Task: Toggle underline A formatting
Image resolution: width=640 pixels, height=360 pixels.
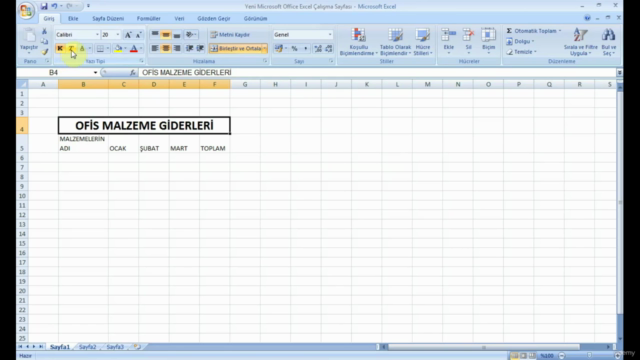Action: tap(82, 49)
